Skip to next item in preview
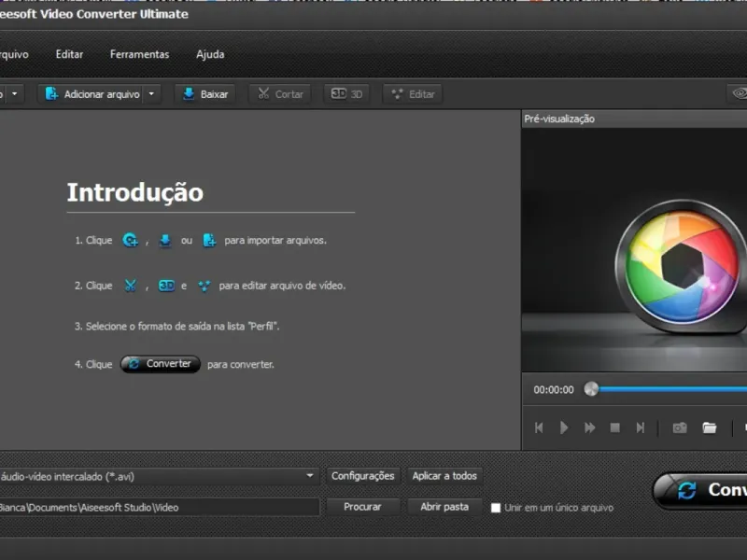 tap(641, 427)
